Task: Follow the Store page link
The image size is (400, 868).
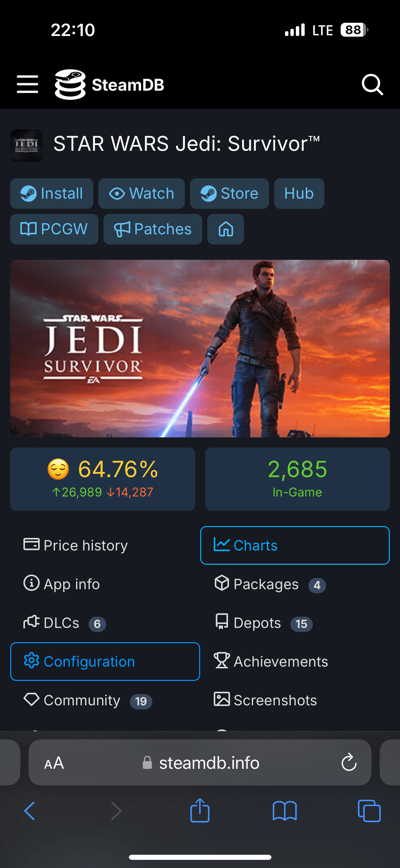Action: [x=229, y=194]
